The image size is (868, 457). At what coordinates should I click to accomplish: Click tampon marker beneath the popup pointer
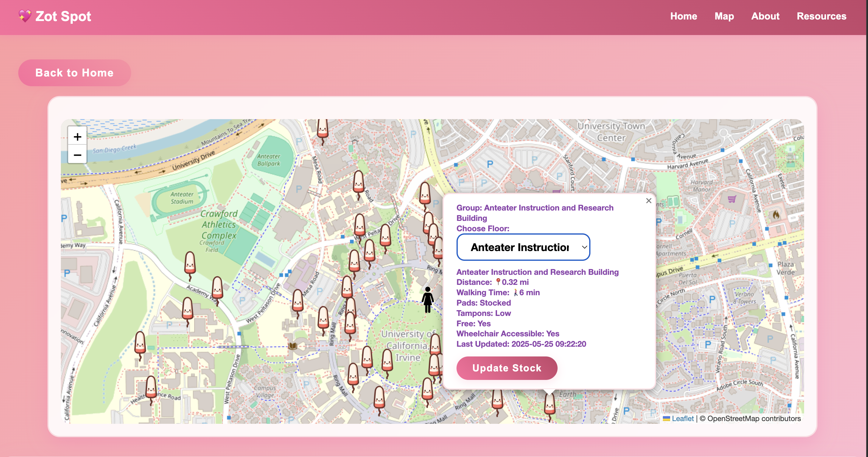point(549,405)
